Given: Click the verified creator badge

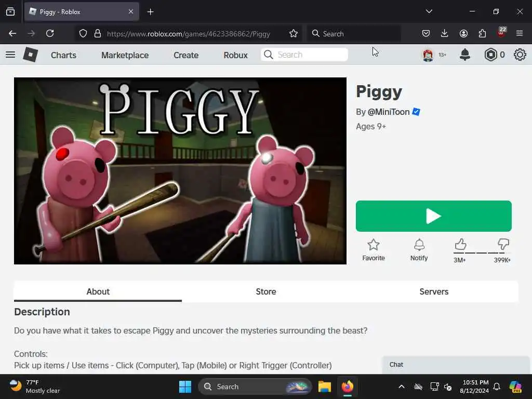Looking at the screenshot, I should tap(416, 112).
